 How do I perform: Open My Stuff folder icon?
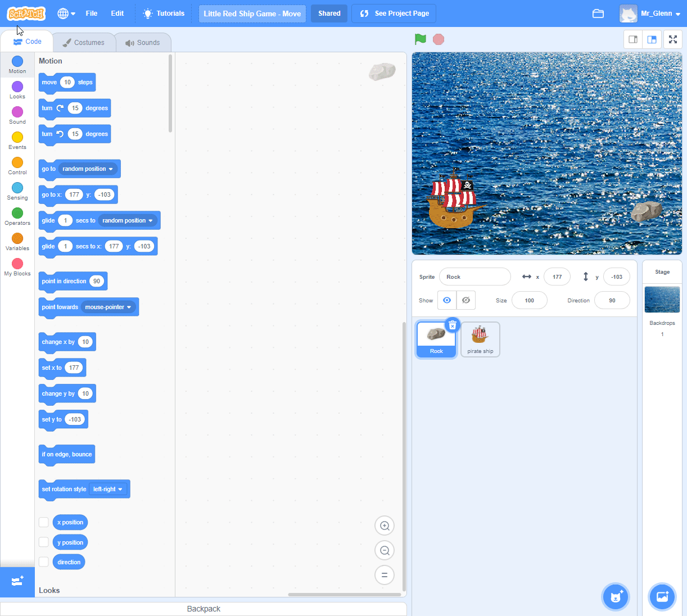coord(598,13)
